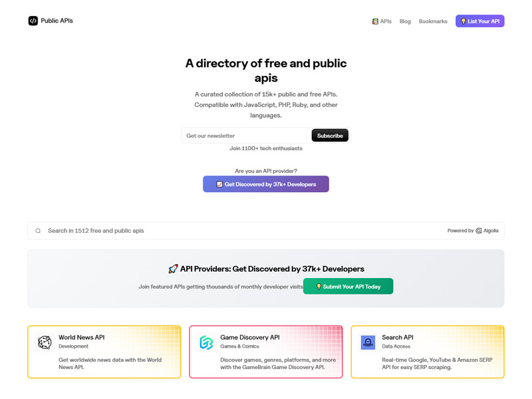Click Get Discovered by 37k+ Developers

(266, 184)
